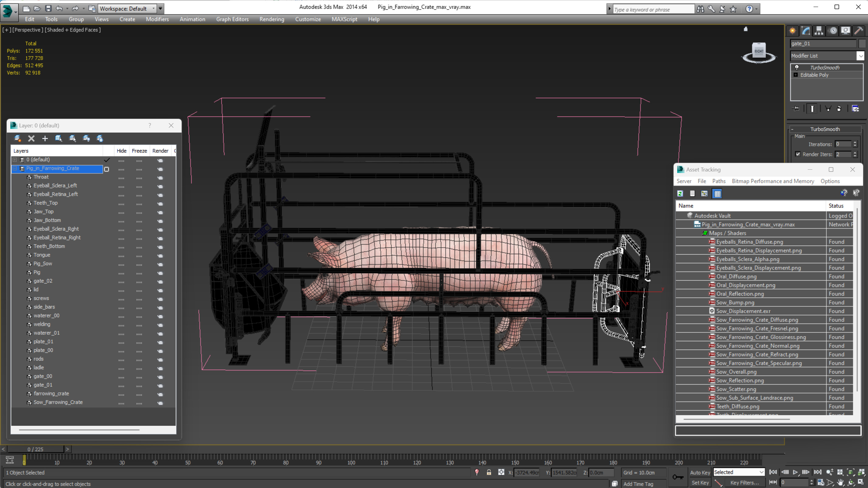Open the Modifier List dropdown

click(860, 56)
